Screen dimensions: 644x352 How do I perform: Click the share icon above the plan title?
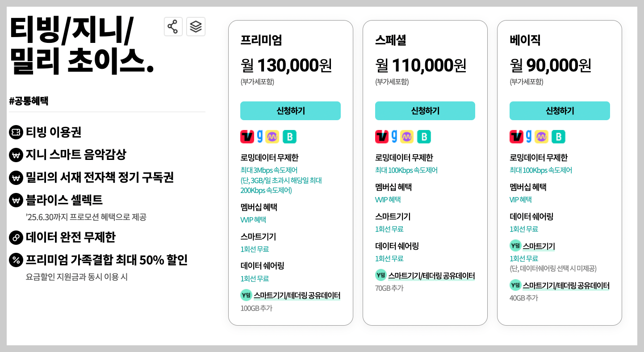(173, 26)
